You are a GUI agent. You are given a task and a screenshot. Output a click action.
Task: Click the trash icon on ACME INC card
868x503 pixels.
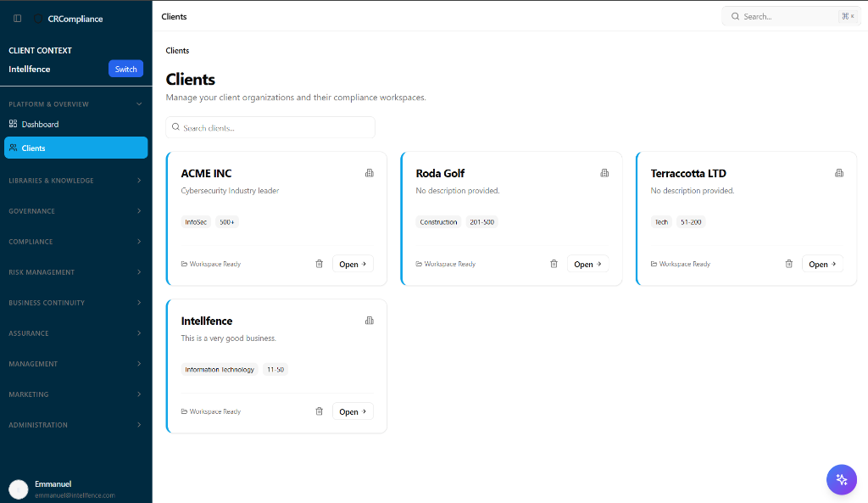click(x=320, y=264)
